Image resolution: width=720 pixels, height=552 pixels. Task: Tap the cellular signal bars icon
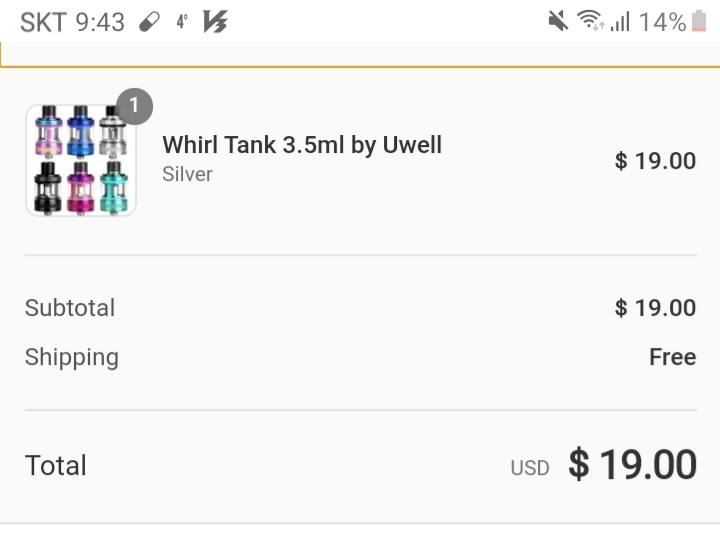620,22
